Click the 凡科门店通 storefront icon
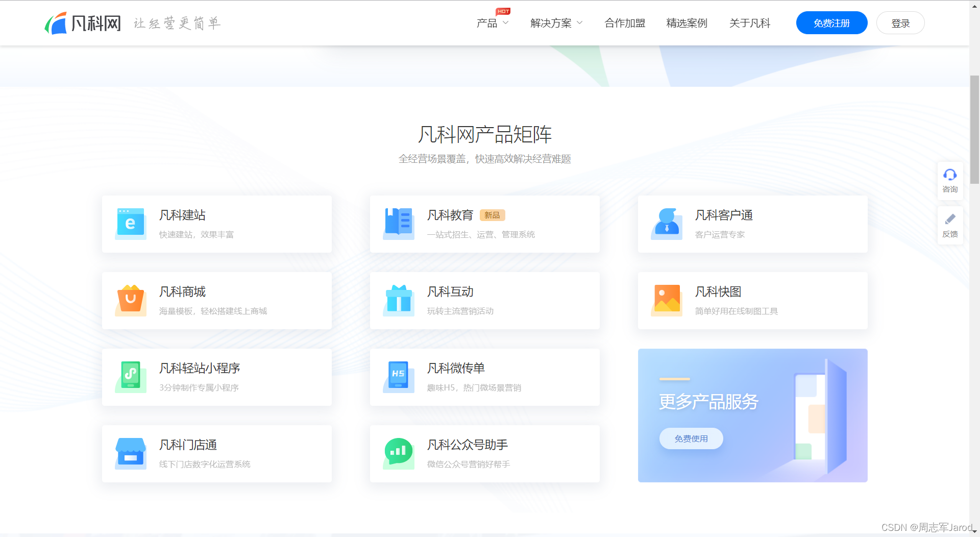980x537 pixels. [x=131, y=453]
